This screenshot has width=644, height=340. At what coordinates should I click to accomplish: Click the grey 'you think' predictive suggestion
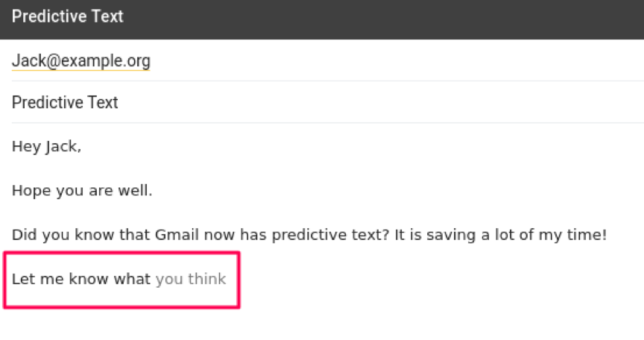pos(190,280)
